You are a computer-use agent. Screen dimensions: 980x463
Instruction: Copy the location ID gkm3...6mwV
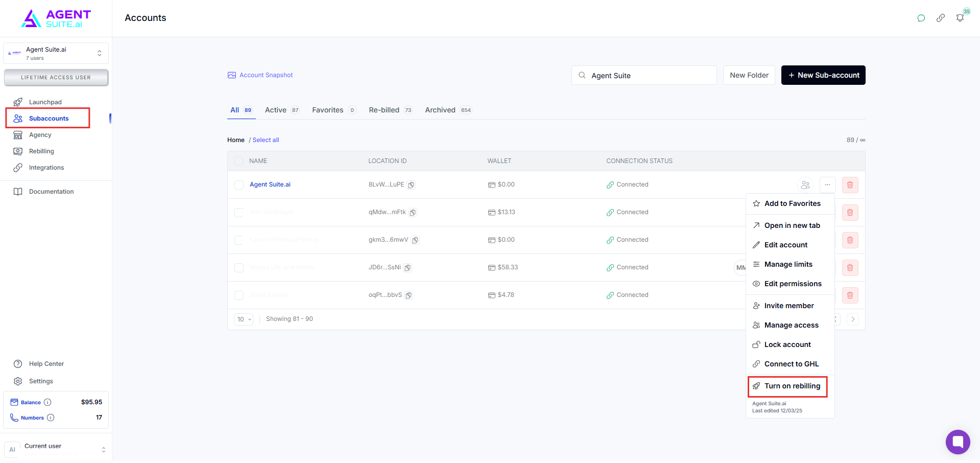point(415,240)
